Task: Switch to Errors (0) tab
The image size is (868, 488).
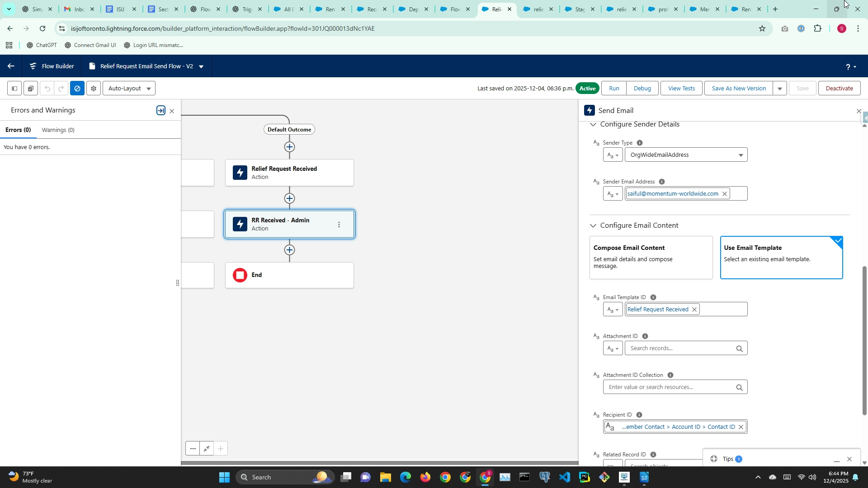Action: [x=18, y=130]
